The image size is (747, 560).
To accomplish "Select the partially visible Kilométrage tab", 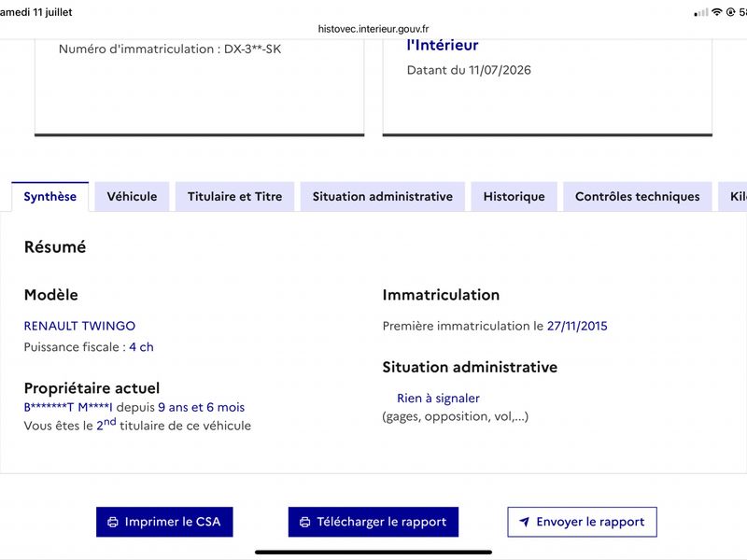I will [x=733, y=196].
